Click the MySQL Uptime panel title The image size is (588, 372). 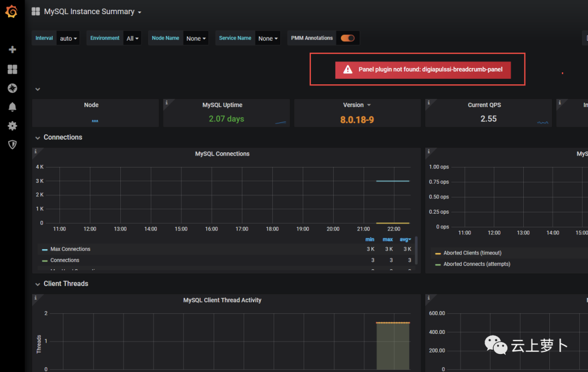tap(222, 105)
